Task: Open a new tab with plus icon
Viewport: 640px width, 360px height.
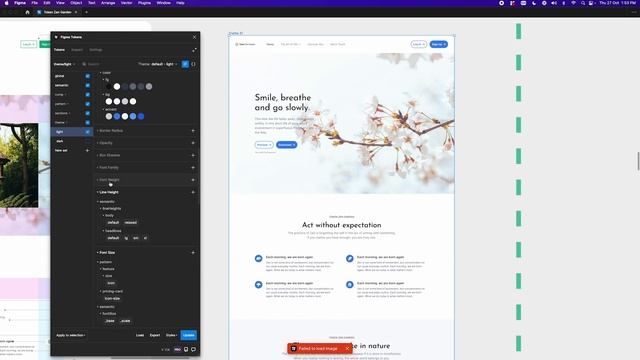Action: tap(86, 12)
